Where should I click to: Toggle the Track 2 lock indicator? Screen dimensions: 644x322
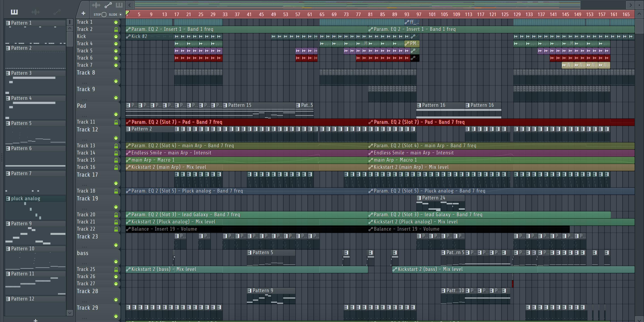click(x=116, y=30)
